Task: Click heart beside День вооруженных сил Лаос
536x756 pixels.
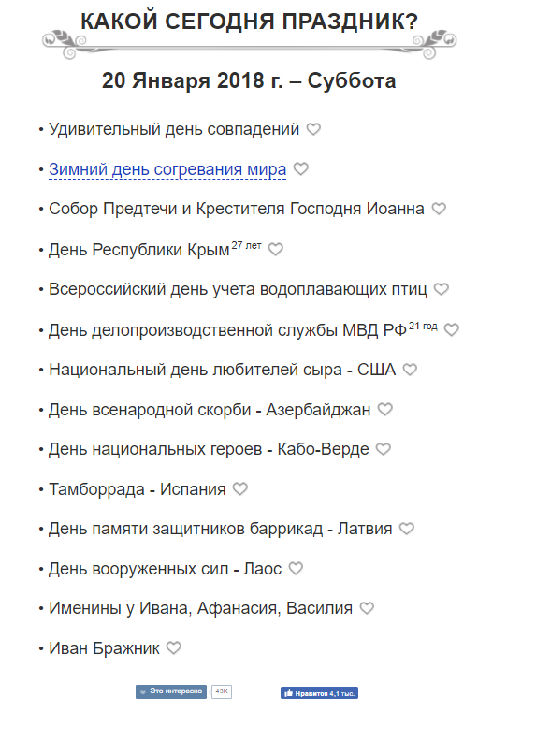Action: tap(296, 569)
